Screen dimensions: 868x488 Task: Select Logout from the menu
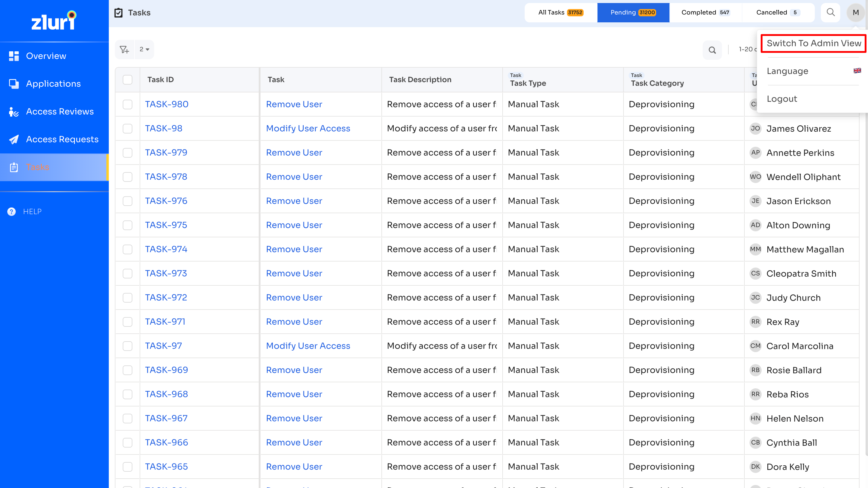point(782,99)
